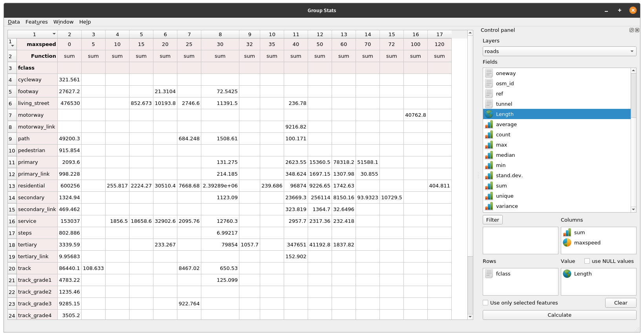644x336 pixels.
Task: Click table scrollbar down arrow
Action: [x=470, y=316]
